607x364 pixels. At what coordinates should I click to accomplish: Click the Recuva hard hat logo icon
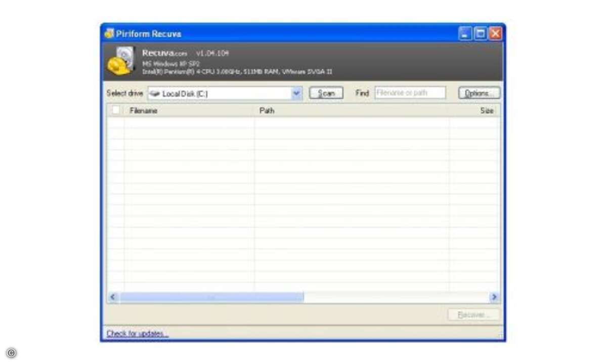pos(121,62)
